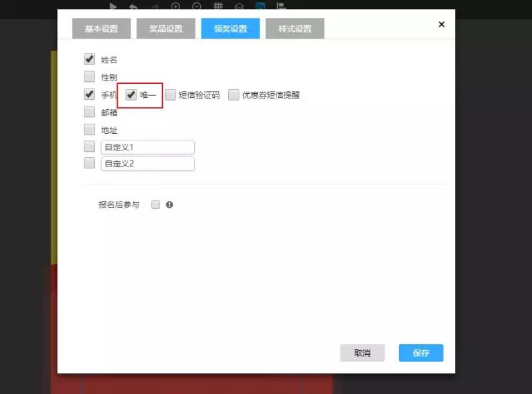Uncheck the 姓名 checkbox
The width and height of the screenshot is (532, 394).
point(89,59)
